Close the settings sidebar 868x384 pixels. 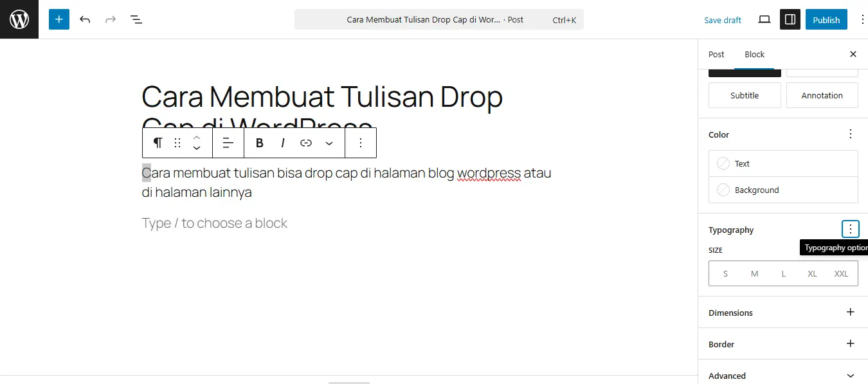(x=853, y=54)
